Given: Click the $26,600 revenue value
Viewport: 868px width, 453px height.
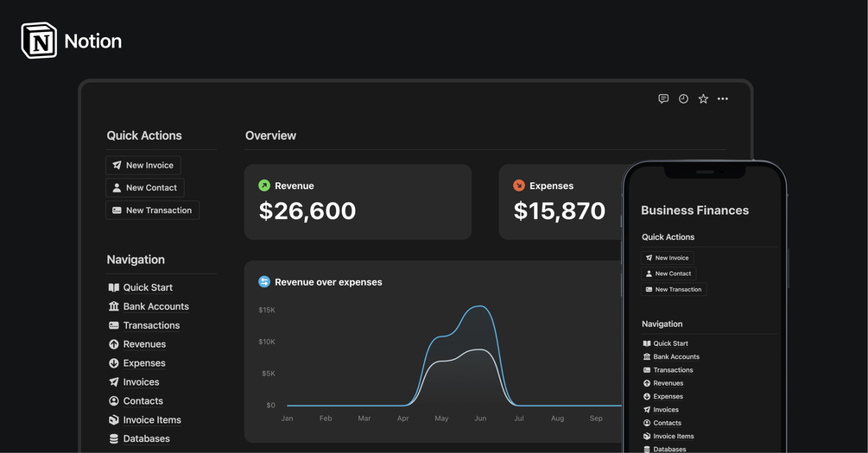Looking at the screenshot, I should pos(307,211).
